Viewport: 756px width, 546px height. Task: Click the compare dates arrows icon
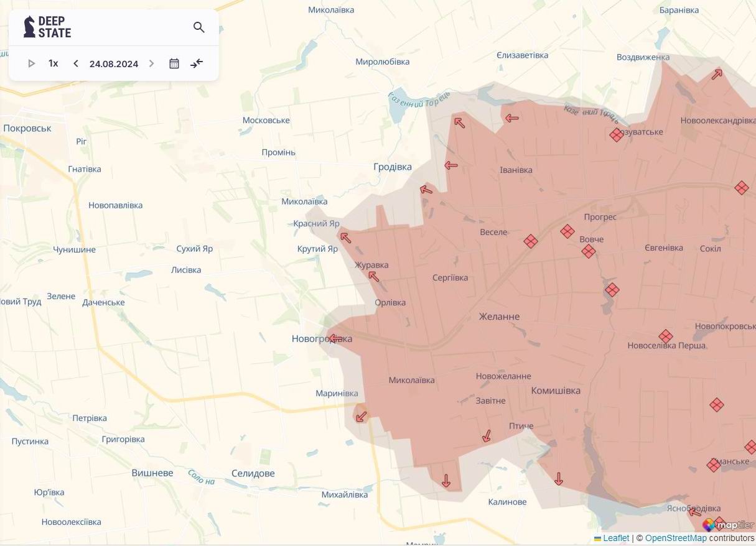tap(197, 63)
